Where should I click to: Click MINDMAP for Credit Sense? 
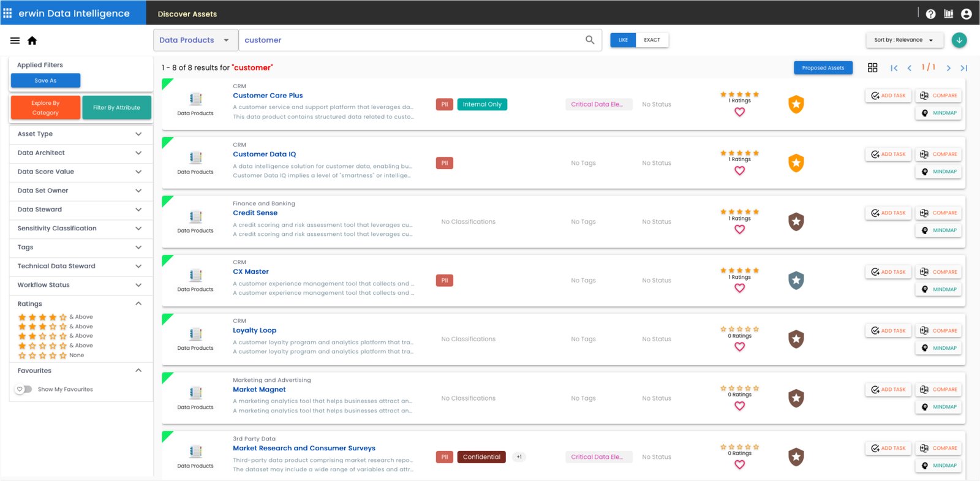click(x=938, y=230)
